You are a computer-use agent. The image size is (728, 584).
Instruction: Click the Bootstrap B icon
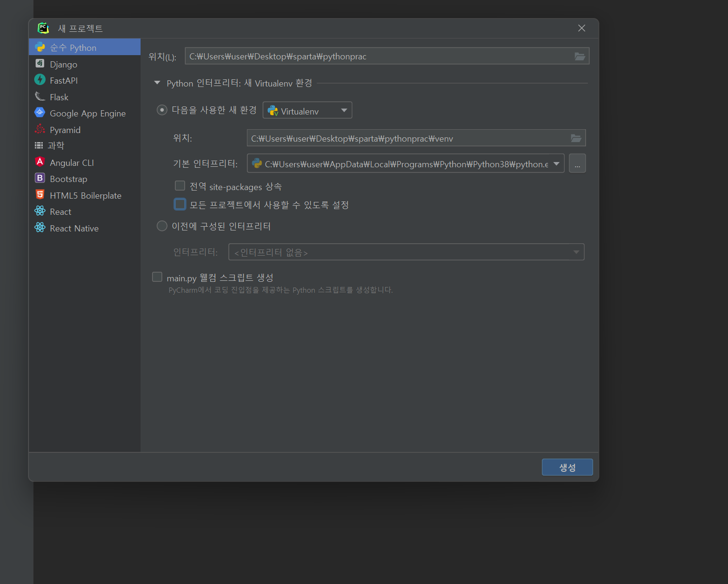[40, 178]
